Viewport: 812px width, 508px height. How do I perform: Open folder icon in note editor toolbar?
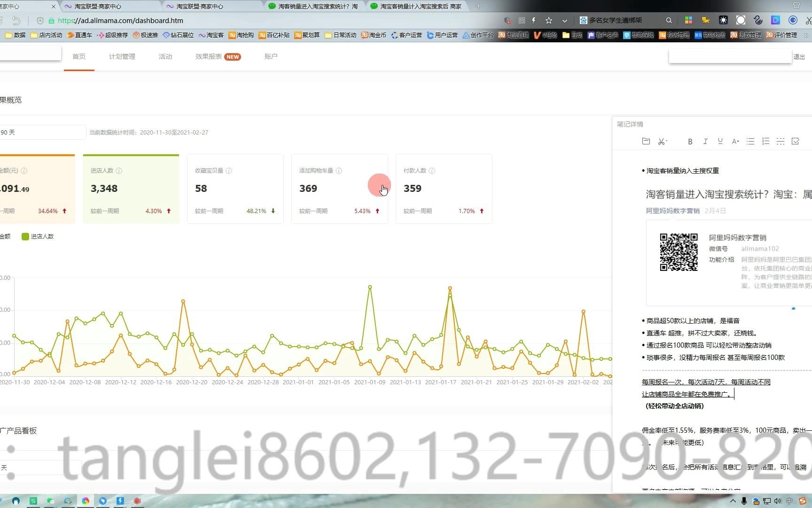click(646, 141)
